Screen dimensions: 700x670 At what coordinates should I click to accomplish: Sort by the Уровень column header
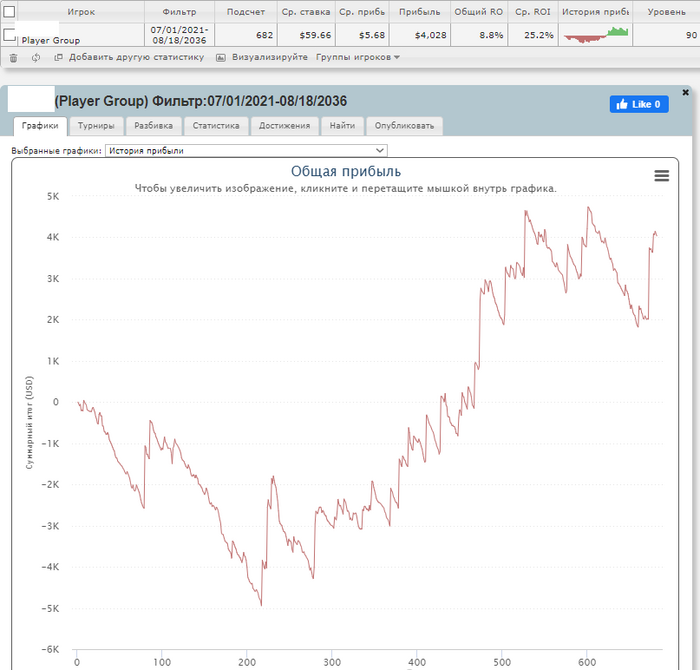tap(667, 12)
